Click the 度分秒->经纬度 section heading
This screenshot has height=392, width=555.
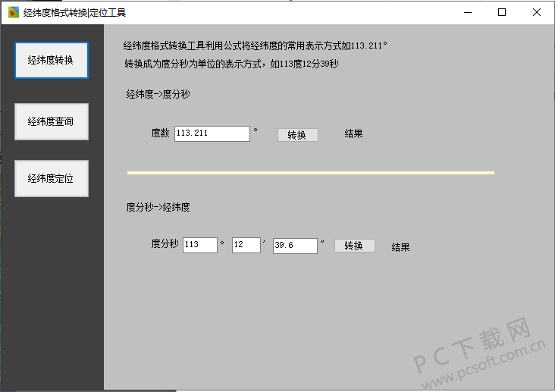(x=158, y=207)
